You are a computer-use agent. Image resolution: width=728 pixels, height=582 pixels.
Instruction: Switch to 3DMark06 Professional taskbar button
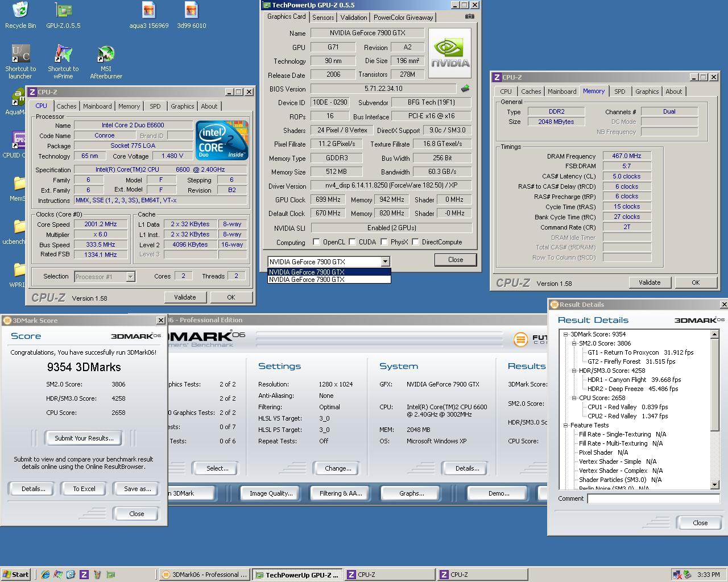pos(205,575)
